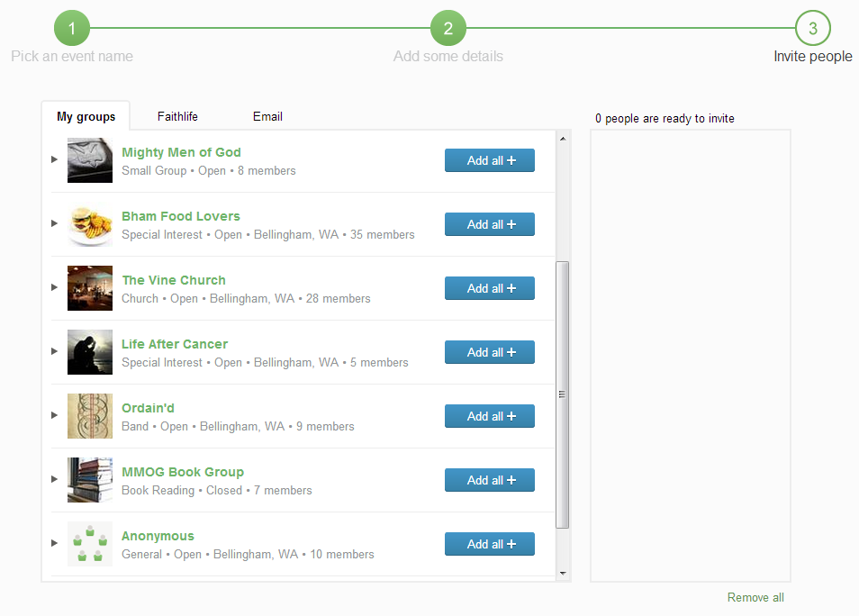The image size is (859, 616).
Task: Click the Bham Food Lovers burger image
Action: coord(90,224)
